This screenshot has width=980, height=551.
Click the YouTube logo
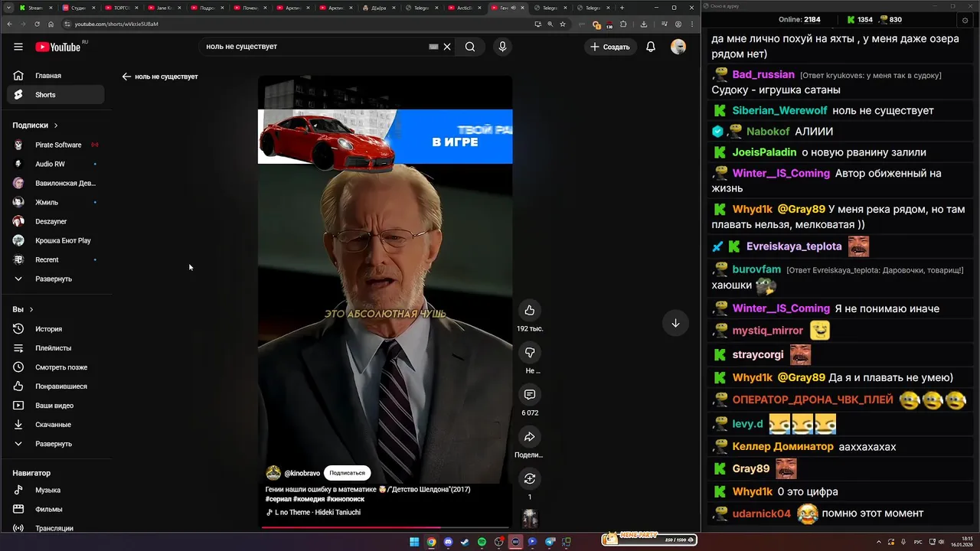click(59, 47)
